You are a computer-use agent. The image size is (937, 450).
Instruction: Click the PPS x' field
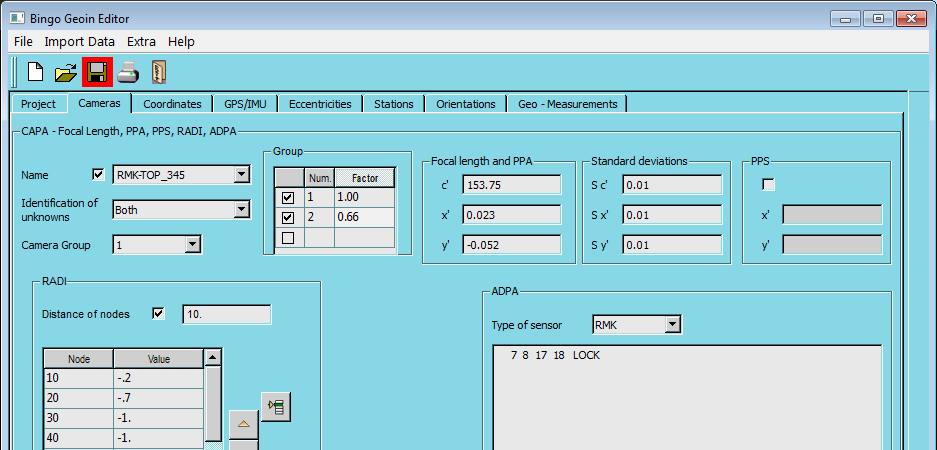832,215
